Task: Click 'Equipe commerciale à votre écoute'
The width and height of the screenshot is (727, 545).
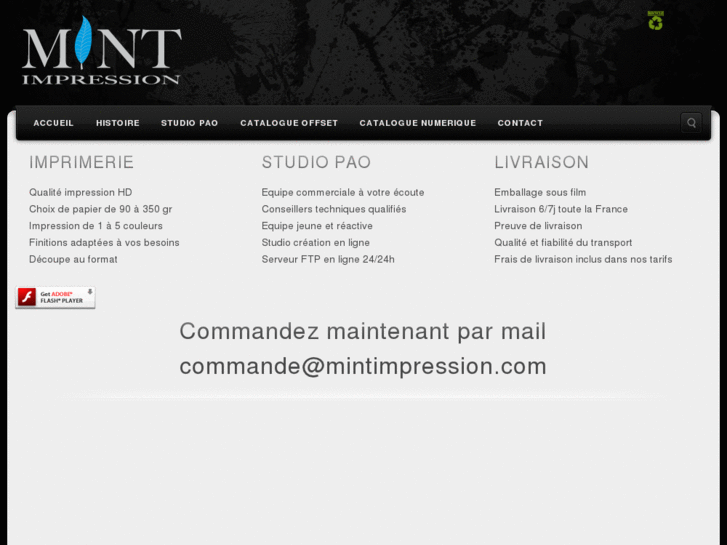Action: pos(343,192)
